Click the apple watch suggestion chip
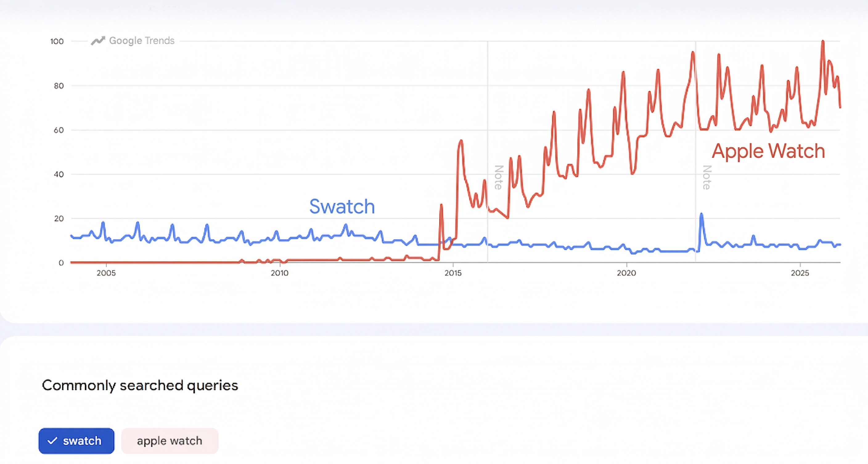This screenshot has width=868, height=464. click(x=169, y=440)
